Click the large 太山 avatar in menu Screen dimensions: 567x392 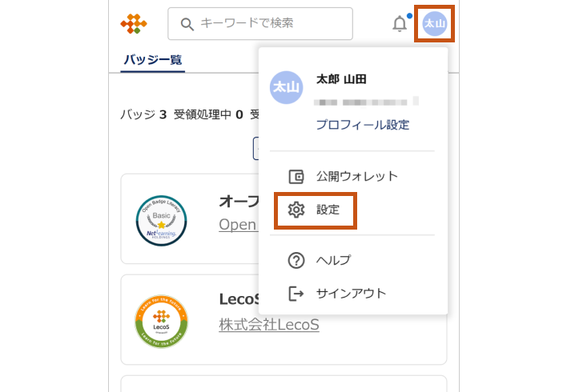[287, 87]
